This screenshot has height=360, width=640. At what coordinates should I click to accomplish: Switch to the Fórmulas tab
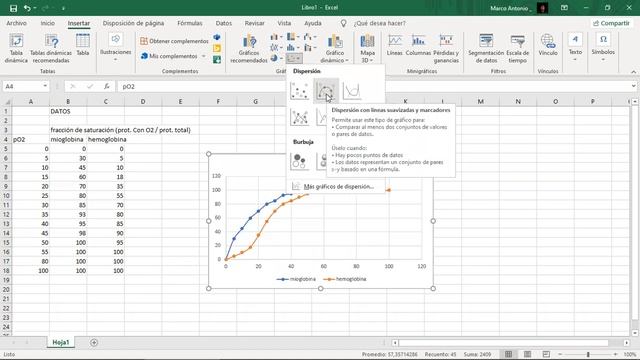coord(190,23)
